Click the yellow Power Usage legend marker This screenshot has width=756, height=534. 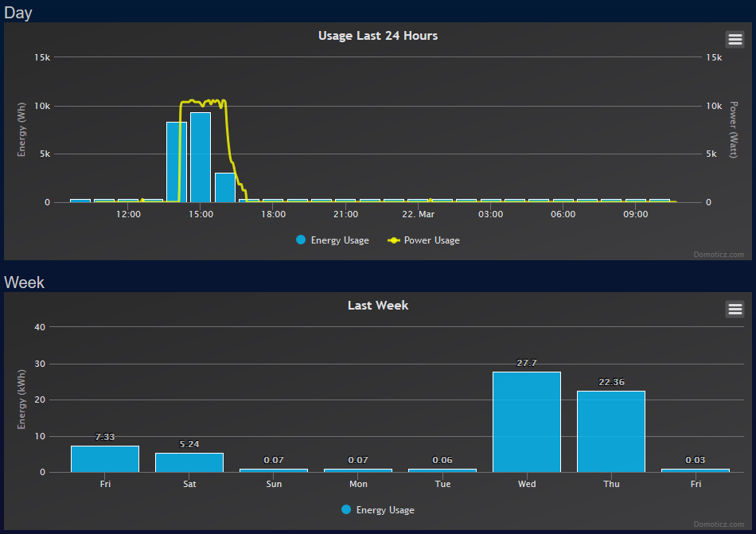coord(394,240)
